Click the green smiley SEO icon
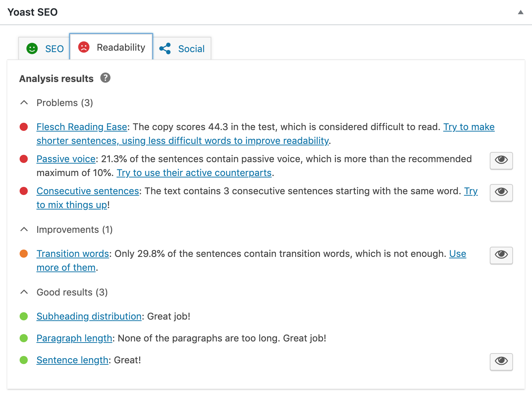The image size is (532, 395). point(32,48)
